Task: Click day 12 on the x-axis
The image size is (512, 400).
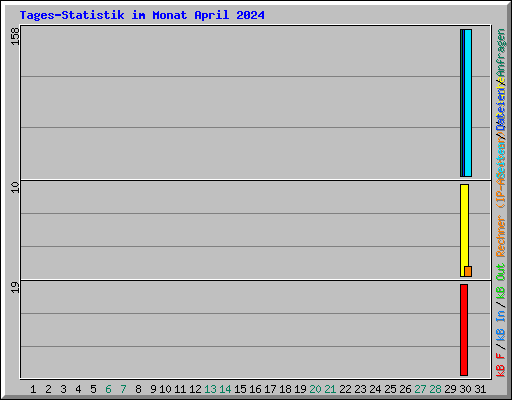Action: [195, 389]
